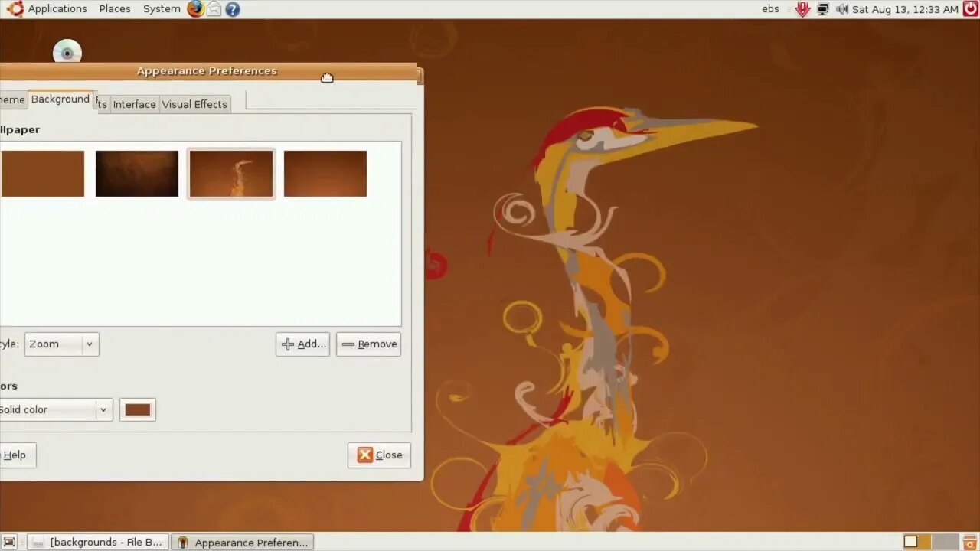This screenshot has width=980, height=551.
Task: Close the Appearance Preferences dialog
Action: (379, 455)
